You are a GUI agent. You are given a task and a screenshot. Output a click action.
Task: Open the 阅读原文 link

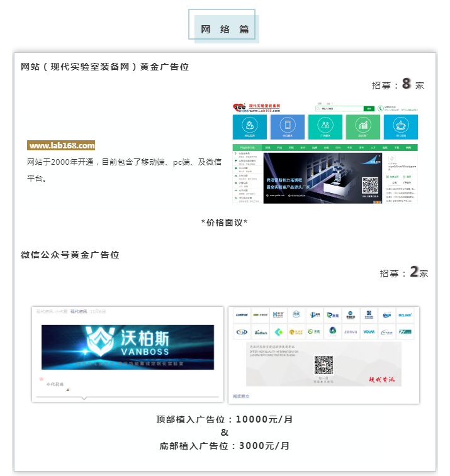tap(242, 396)
